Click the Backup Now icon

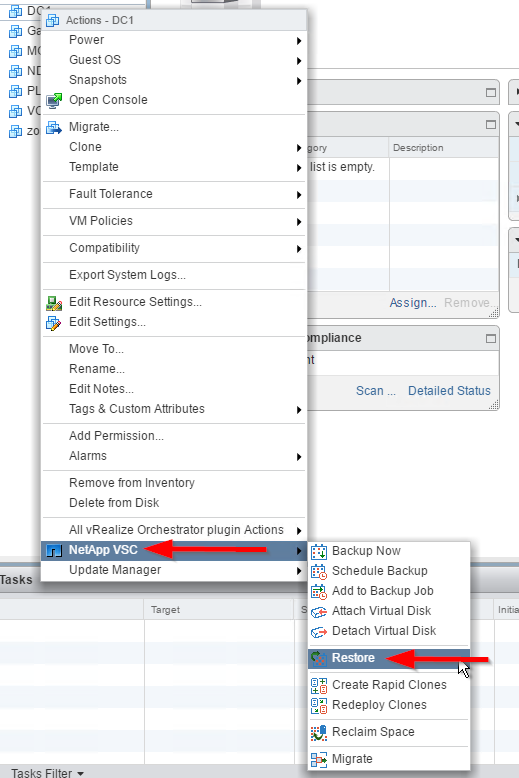coord(319,551)
